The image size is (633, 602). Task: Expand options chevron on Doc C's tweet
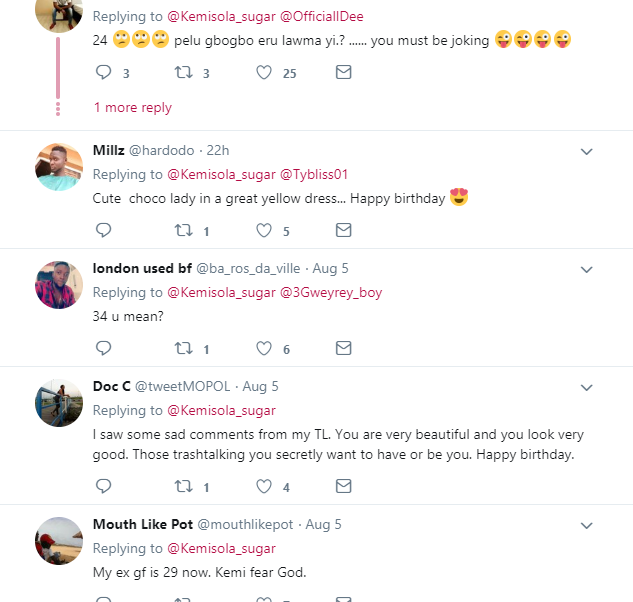pos(587,387)
